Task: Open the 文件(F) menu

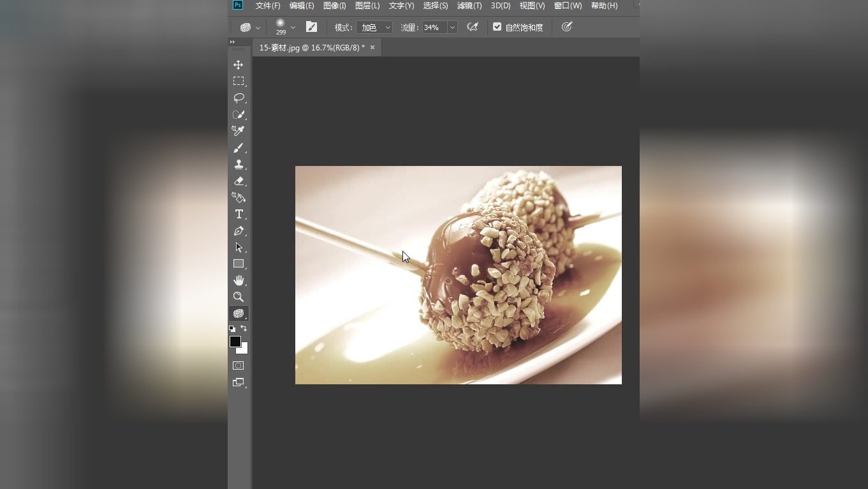Action: [x=268, y=6]
